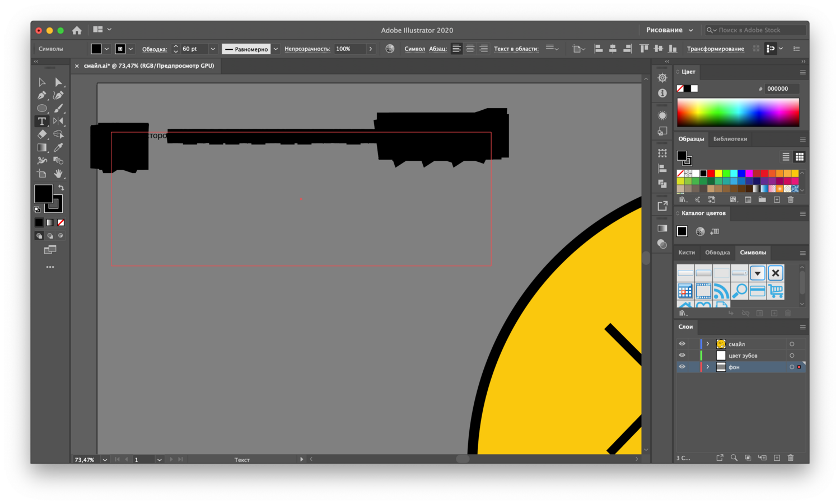Select the Gradient tool
The image size is (840, 504).
coord(42,147)
